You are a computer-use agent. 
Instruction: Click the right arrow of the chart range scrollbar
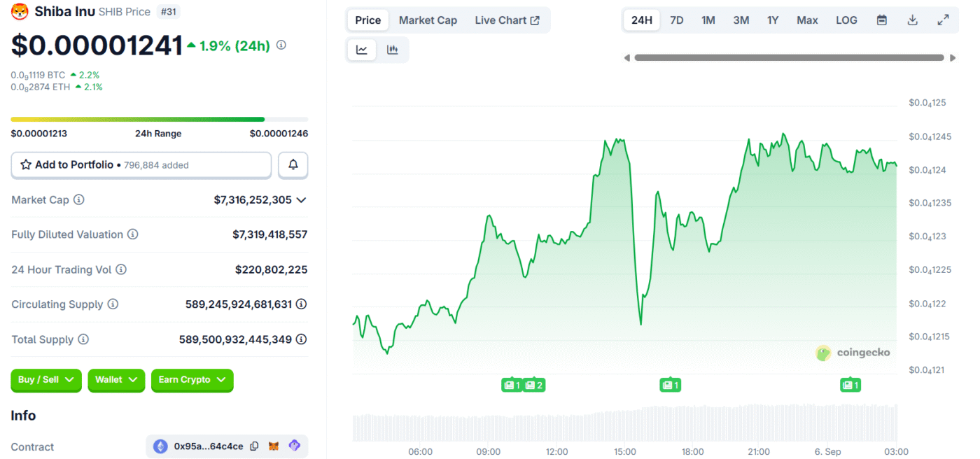(x=953, y=57)
